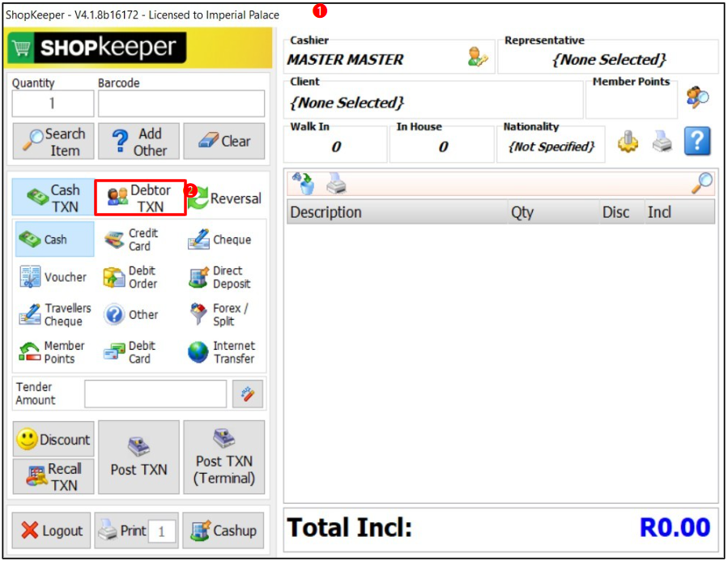This screenshot has height=562, width=728.
Task: Click Recall TXN button
Action: (x=53, y=476)
